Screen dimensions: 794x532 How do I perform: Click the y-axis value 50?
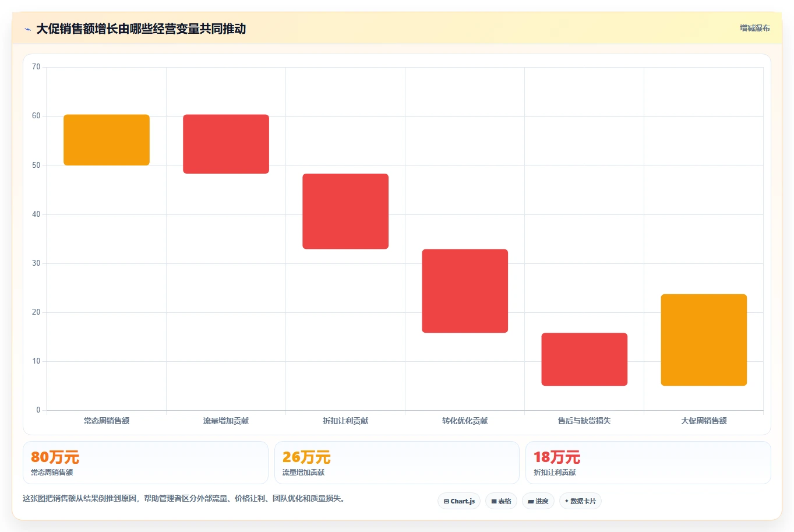pyautogui.click(x=36, y=165)
